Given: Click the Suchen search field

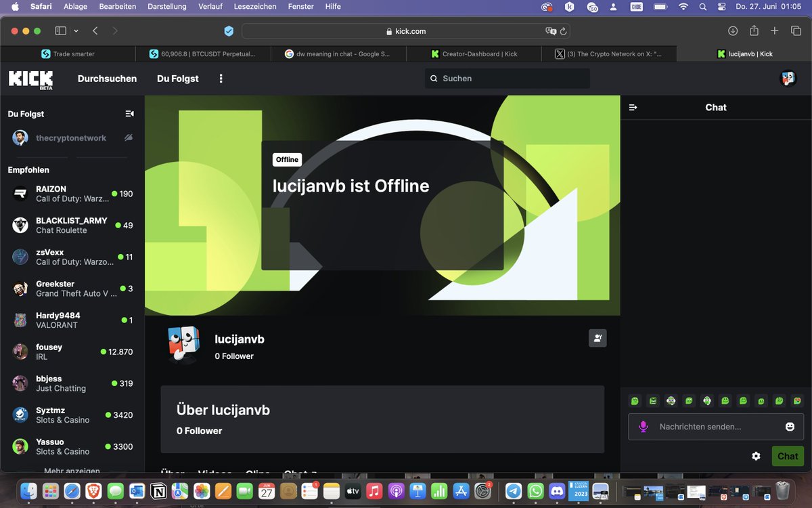Looking at the screenshot, I should coord(507,79).
